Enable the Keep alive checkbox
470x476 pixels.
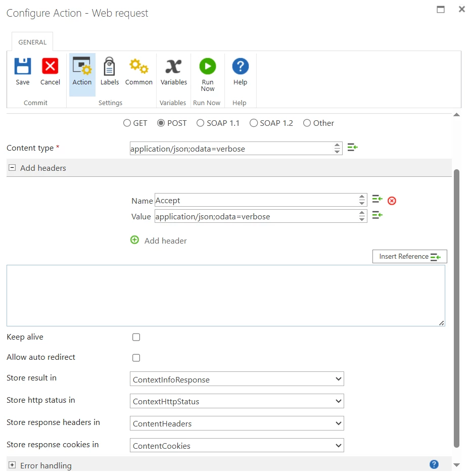136,337
